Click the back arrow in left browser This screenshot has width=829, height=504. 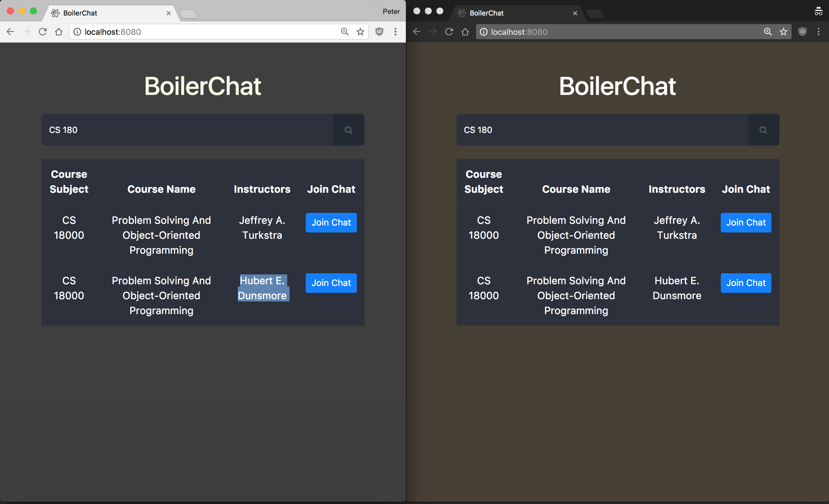tap(10, 32)
